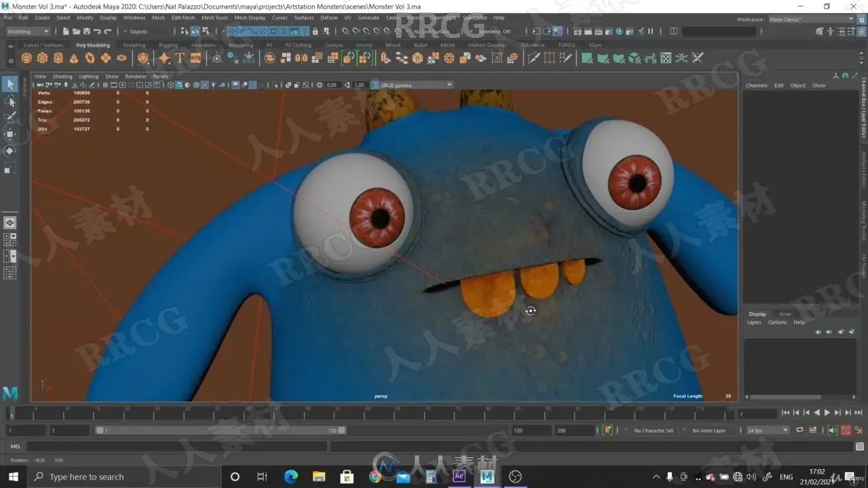Click the Extrude shelf icon

(386, 58)
